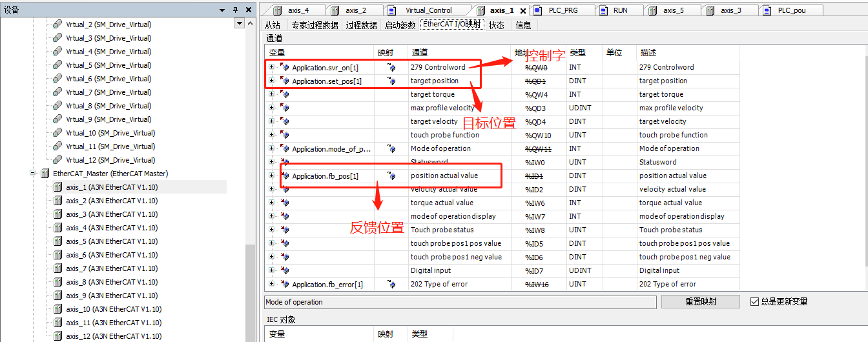
Task: Click the device tree vertical scrollbar
Action: [x=251, y=181]
